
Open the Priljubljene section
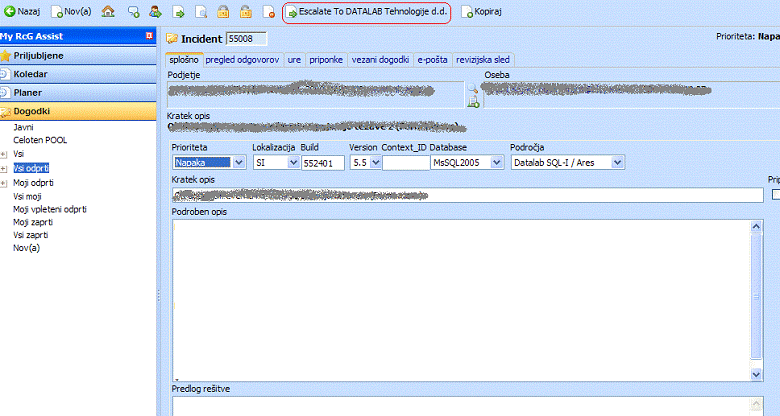click(x=78, y=56)
